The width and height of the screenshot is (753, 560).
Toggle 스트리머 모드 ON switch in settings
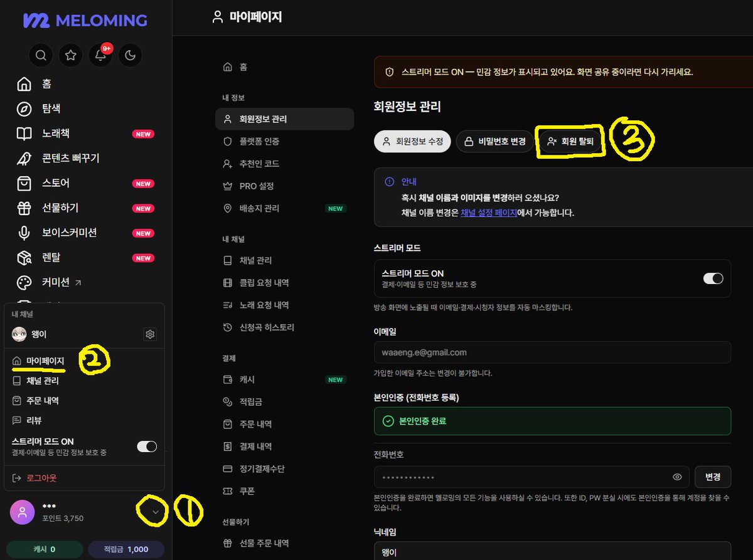point(713,278)
